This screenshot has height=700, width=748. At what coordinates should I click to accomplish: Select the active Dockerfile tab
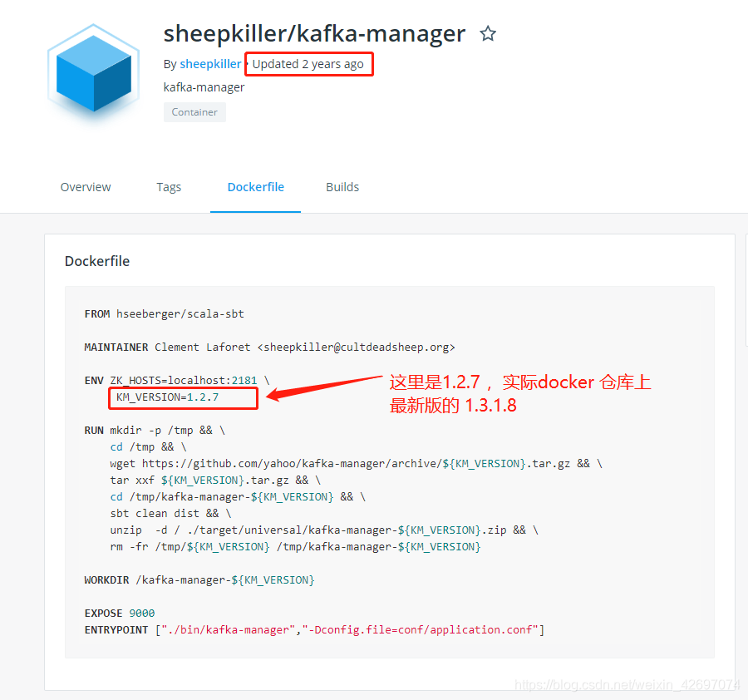pyautogui.click(x=255, y=186)
